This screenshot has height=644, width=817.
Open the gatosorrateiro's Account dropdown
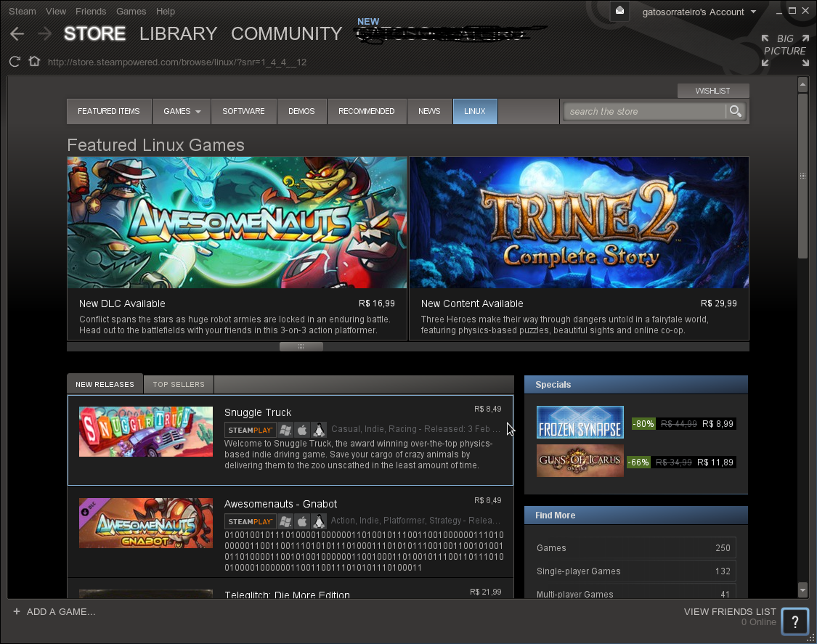(699, 12)
